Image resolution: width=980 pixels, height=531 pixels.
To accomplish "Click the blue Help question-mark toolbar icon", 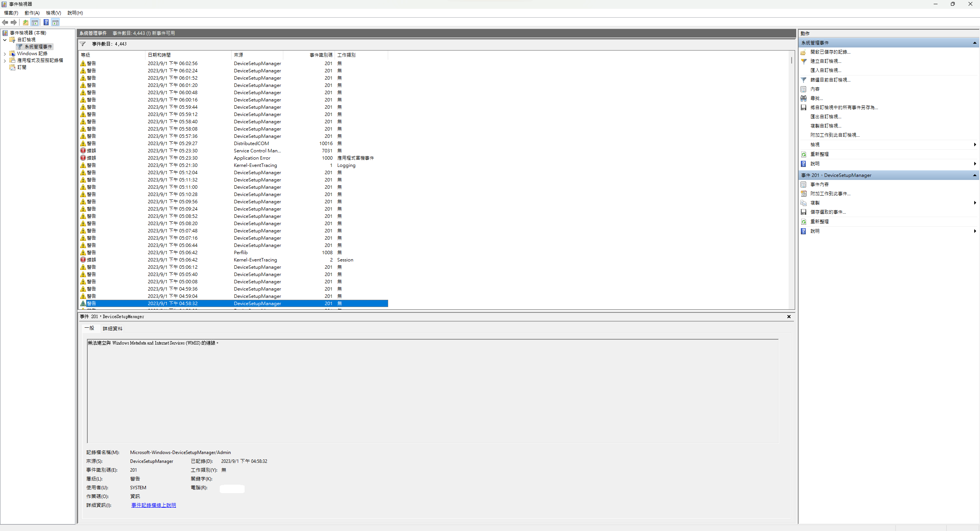I will [x=46, y=23].
